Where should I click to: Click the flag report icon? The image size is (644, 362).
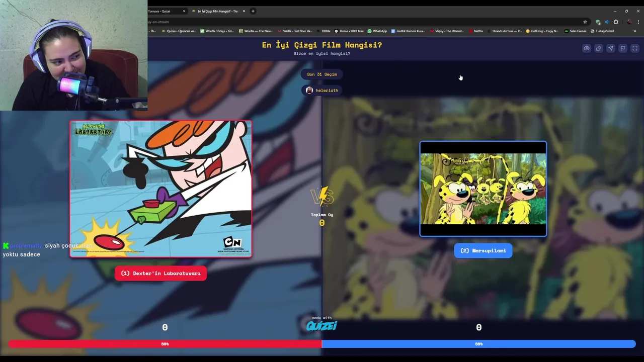pyautogui.click(x=623, y=48)
